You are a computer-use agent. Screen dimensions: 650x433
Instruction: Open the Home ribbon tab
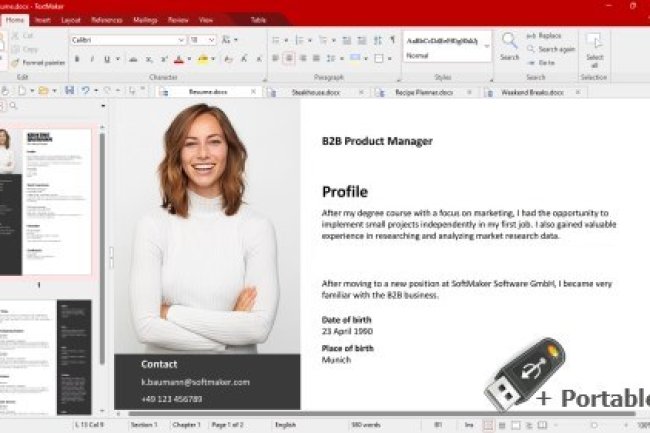pos(15,20)
